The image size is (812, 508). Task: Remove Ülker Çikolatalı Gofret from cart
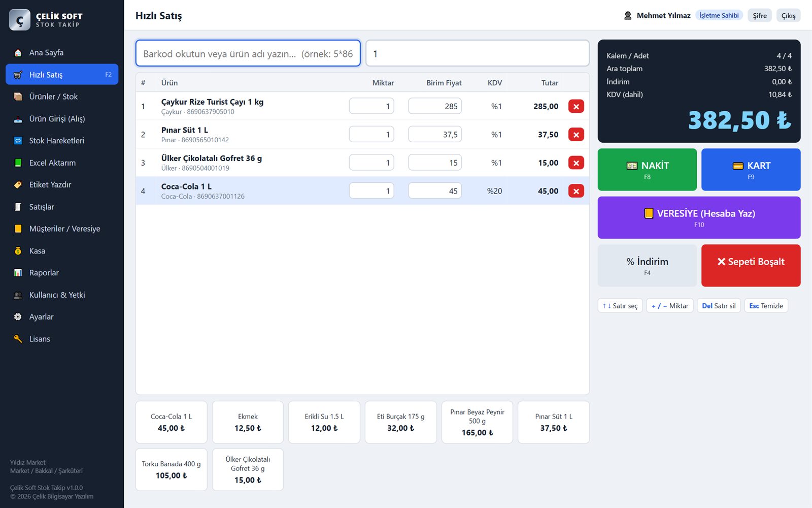(x=576, y=163)
